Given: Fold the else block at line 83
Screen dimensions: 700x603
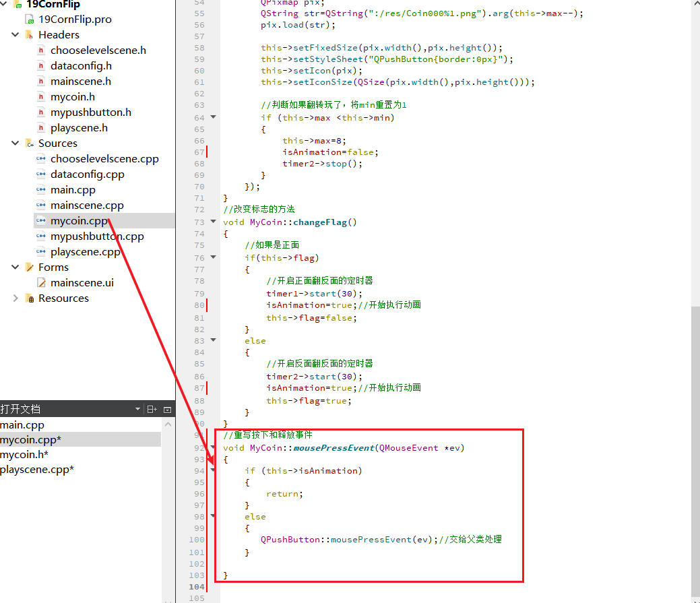Looking at the screenshot, I should 214,340.
